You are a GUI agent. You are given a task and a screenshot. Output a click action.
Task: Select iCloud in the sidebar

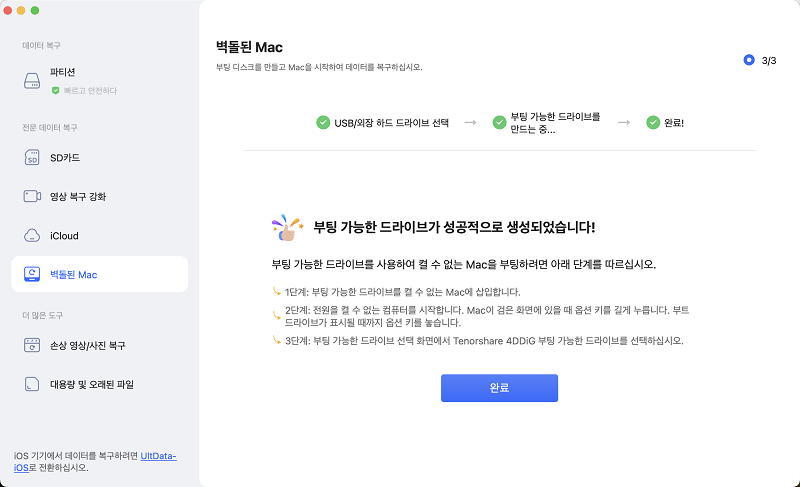pos(99,236)
